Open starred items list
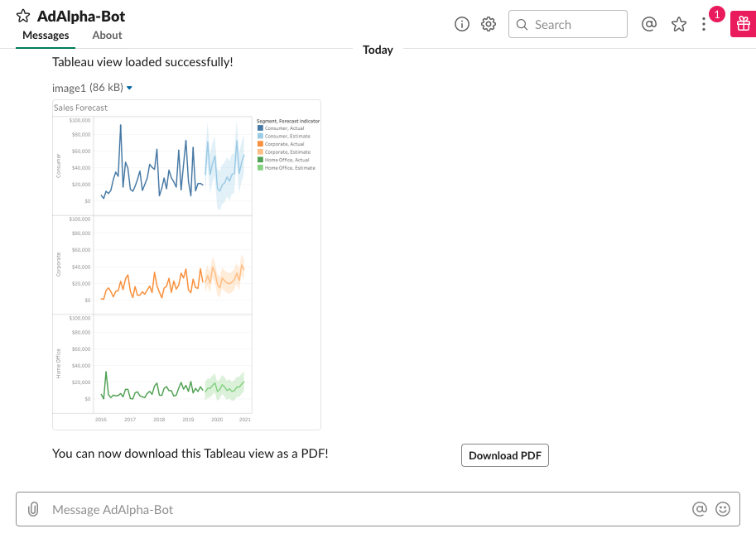The height and width of the screenshot is (543, 756). coord(679,24)
